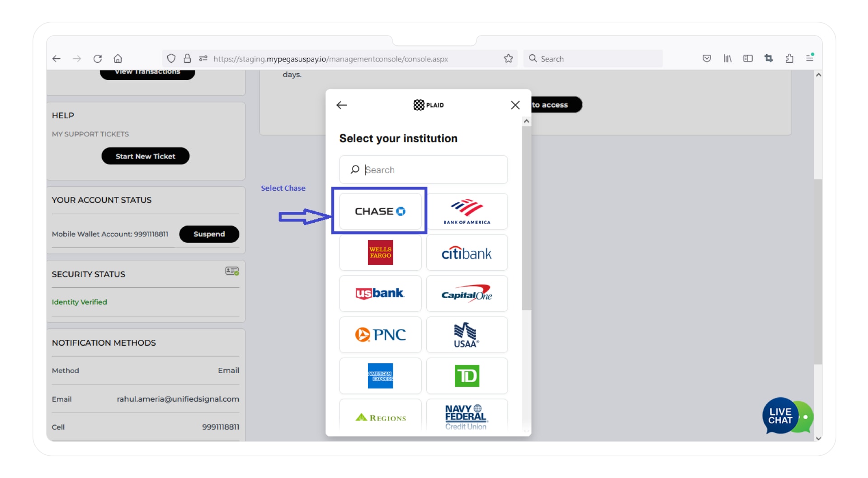Open the browser application menu
Screen dimensions: 868x478
click(810, 58)
